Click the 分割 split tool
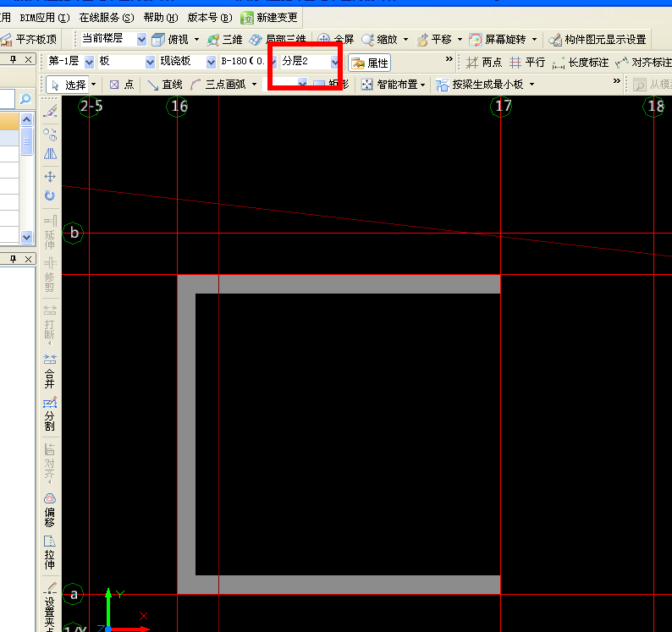Screen dimensions: 672x632 coord(50,414)
